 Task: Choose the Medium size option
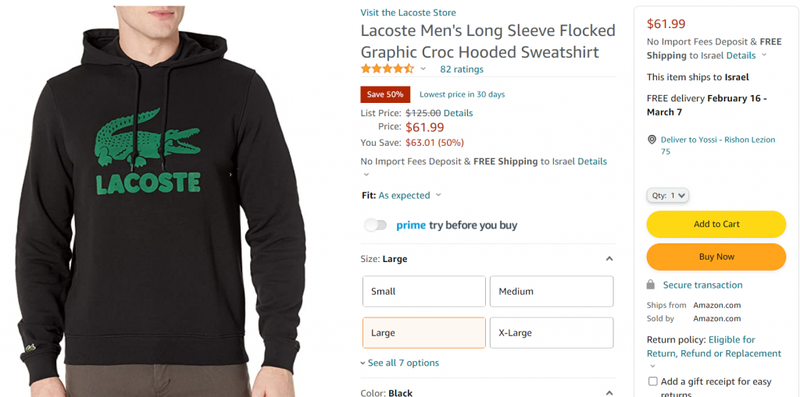pos(552,291)
